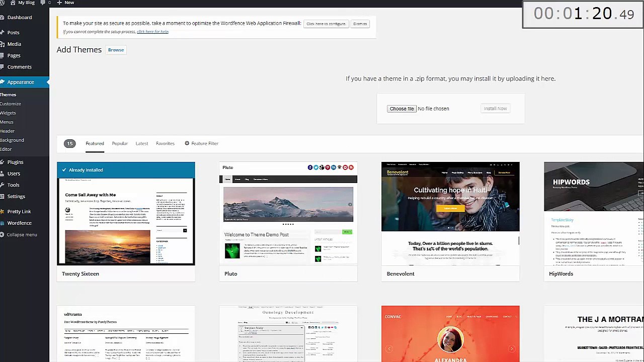Follow the 'click here for help' link
The width and height of the screenshot is (644, 362).
[x=152, y=32]
